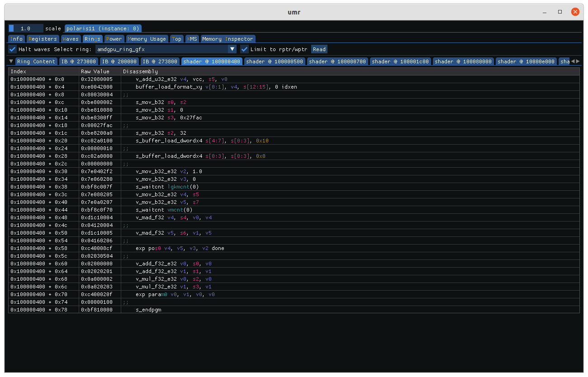Select the IB @ 273800 tab
This screenshot has height=377, width=588.
click(x=160, y=61)
